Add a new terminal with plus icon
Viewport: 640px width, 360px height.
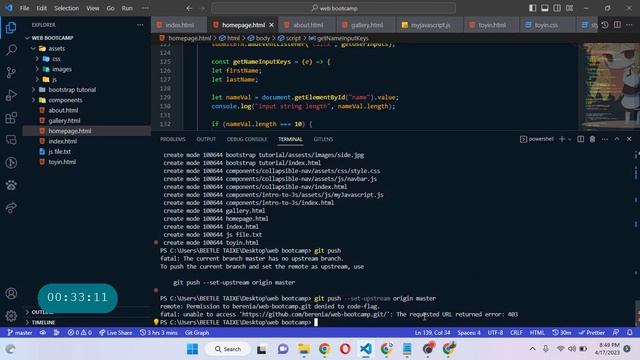[x=562, y=139]
